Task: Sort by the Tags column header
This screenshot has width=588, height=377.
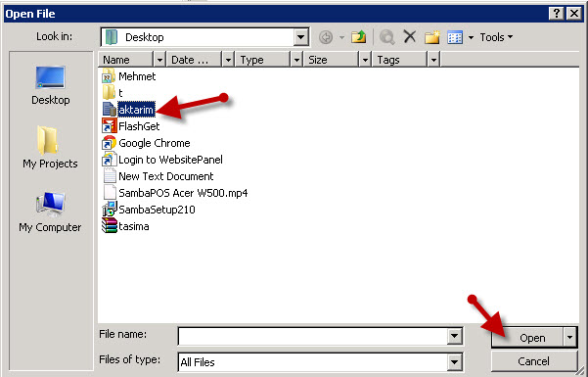Action: (x=400, y=60)
